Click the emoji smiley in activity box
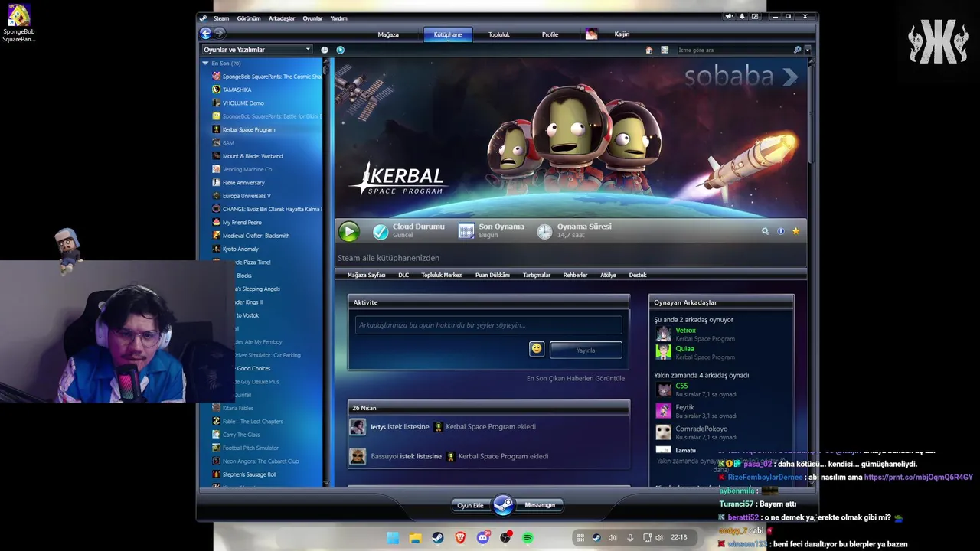 pos(537,349)
